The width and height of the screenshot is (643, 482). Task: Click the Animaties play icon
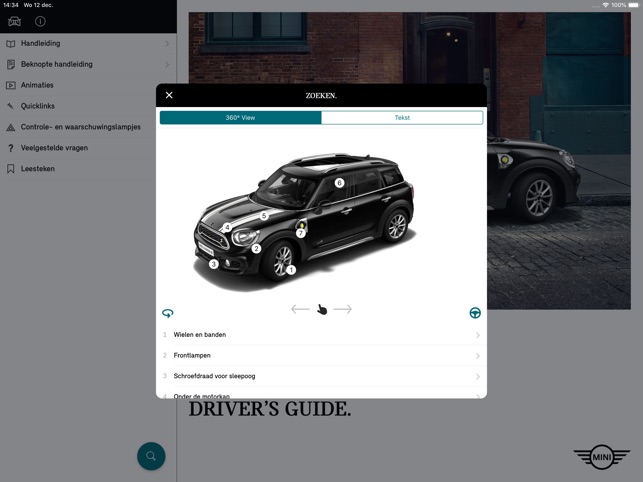pos(11,85)
